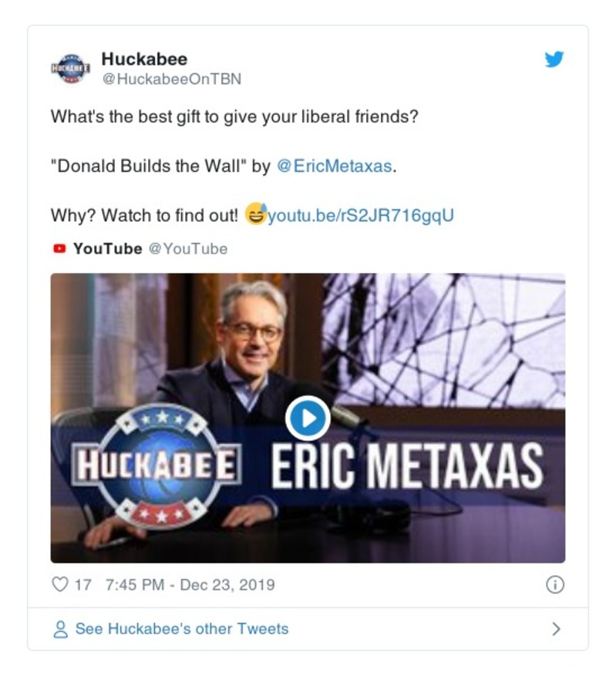
Task: Click the person icon near other Tweets
Action: 60,629
